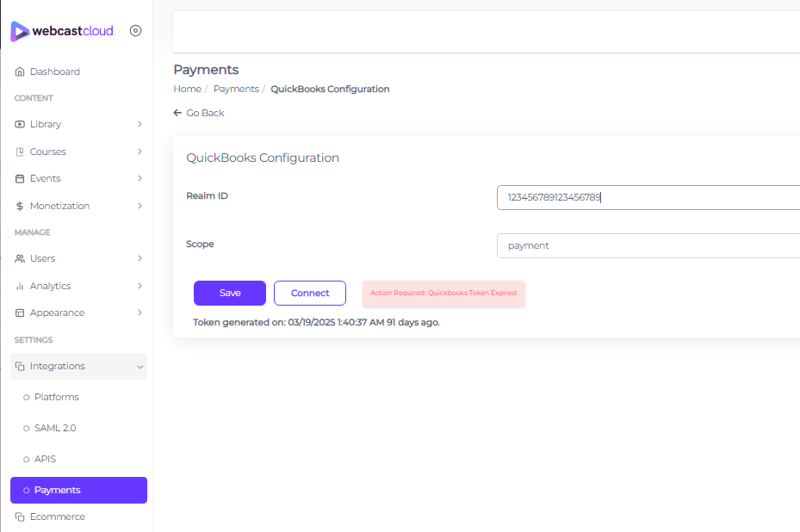Collapse the Integrations section

click(140, 366)
